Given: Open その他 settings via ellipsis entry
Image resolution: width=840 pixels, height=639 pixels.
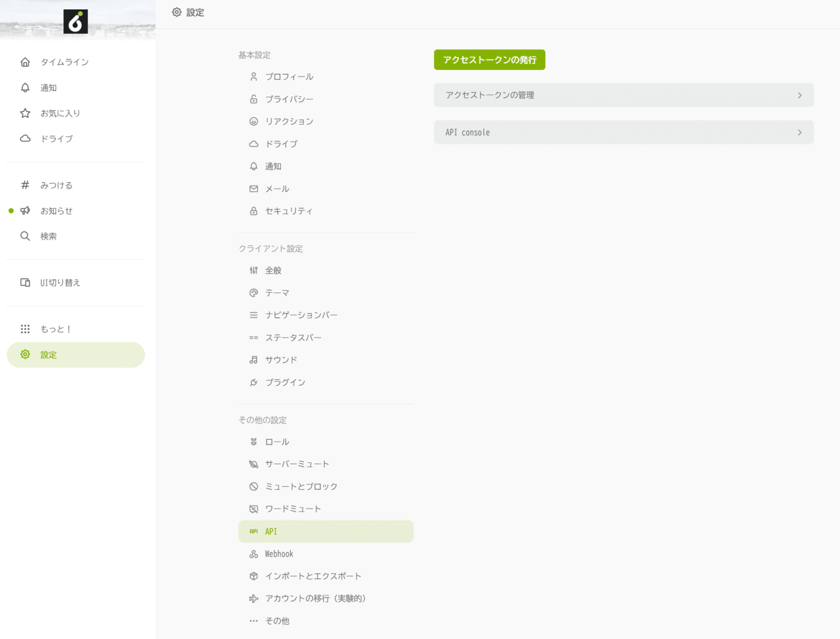Looking at the screenshot, I should click(277, 620).
